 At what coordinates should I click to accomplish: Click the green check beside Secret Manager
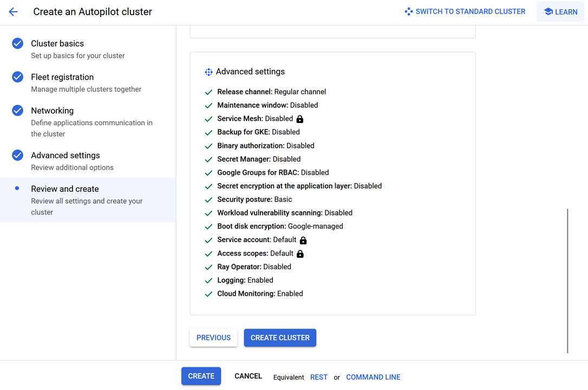click(208, 160)
